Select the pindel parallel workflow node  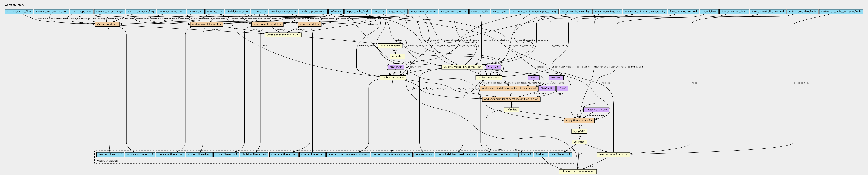(x=267, y=24)
